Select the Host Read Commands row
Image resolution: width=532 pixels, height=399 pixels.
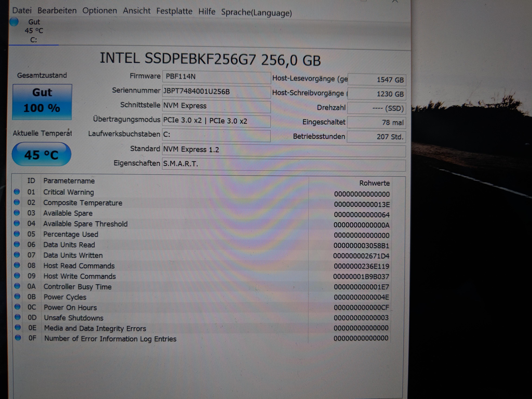pos(79,266)
